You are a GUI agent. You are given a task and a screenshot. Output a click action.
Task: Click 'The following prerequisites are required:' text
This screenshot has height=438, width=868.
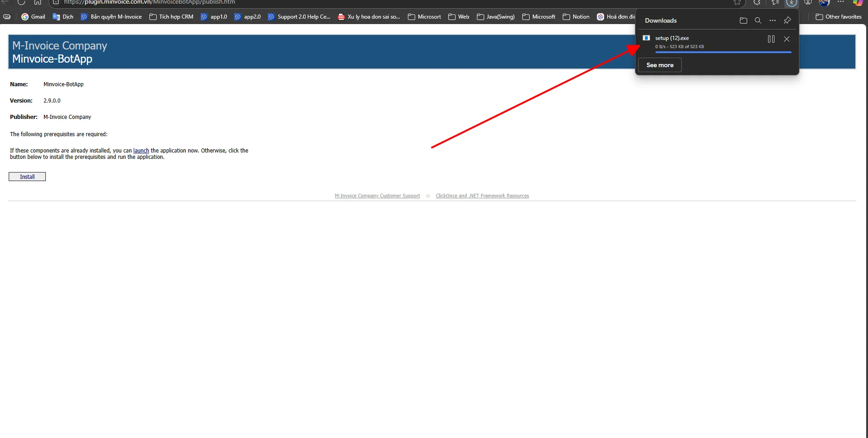pyautogui.click(x=59, y=134)
